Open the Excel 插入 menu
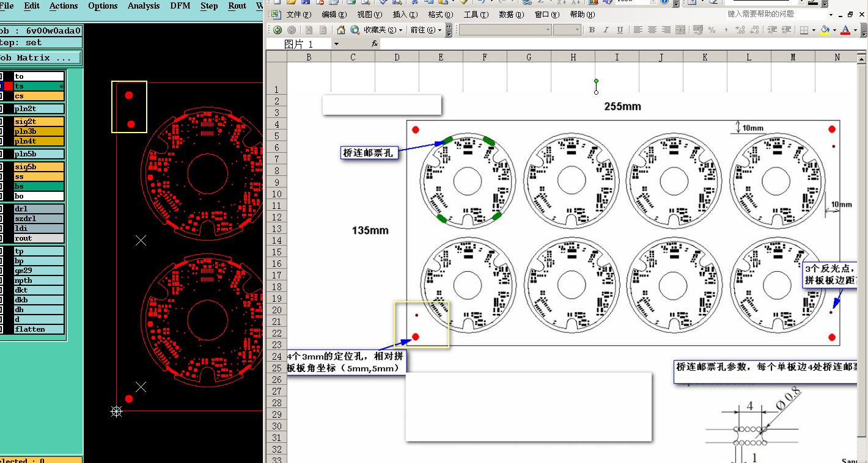The height and width of the screenshot is (463, 868). pos(405,15)
